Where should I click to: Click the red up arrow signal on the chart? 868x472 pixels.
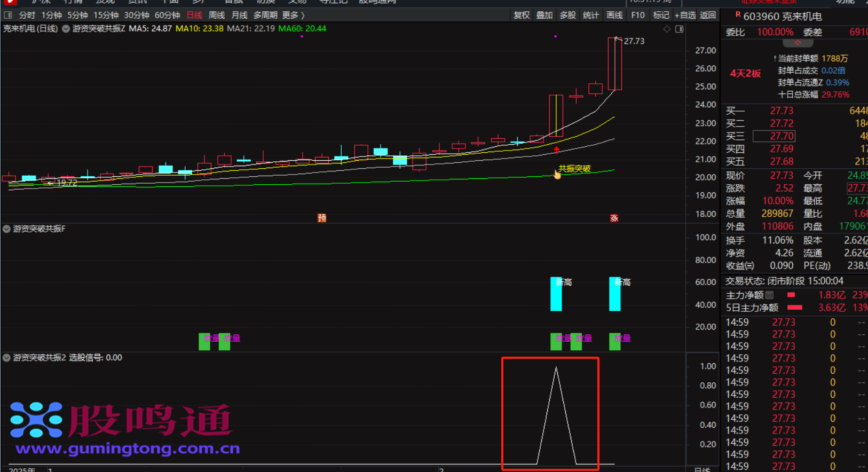point(556,150)
